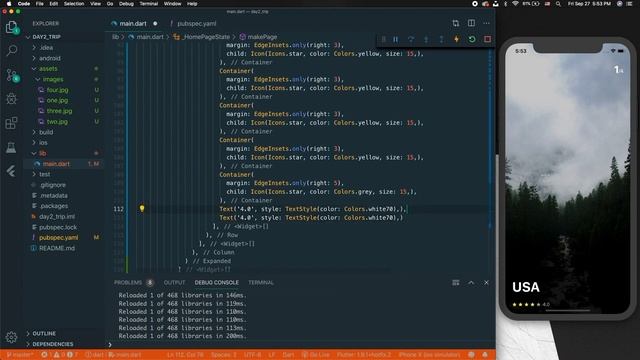
Task: Open day2_trip.iml in the explorer
Action: coord(57,216)
